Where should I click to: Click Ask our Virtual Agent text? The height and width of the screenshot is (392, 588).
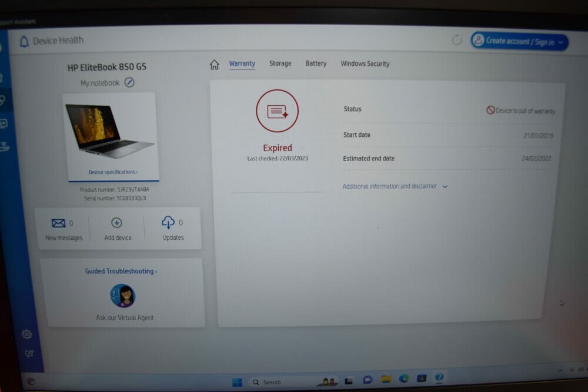[x=125, y=317]
